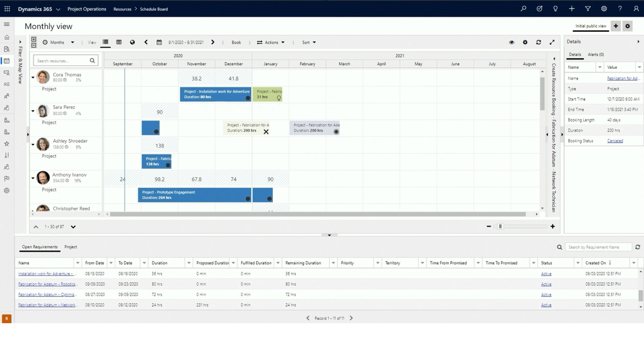Viewport: 644px width, 362px height.
Task: Refresh the schedule board with the refresh icon
Action: [539, 42]
